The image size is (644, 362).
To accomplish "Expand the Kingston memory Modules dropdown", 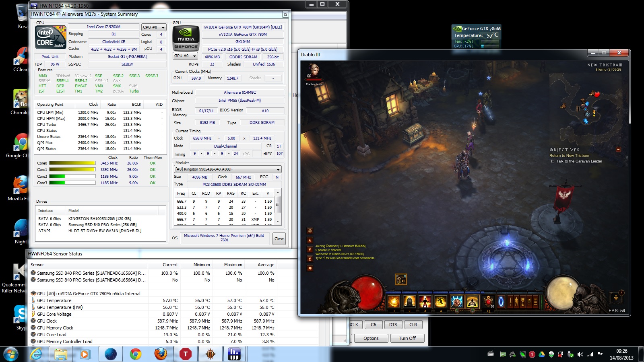I will tap(228, 169).
